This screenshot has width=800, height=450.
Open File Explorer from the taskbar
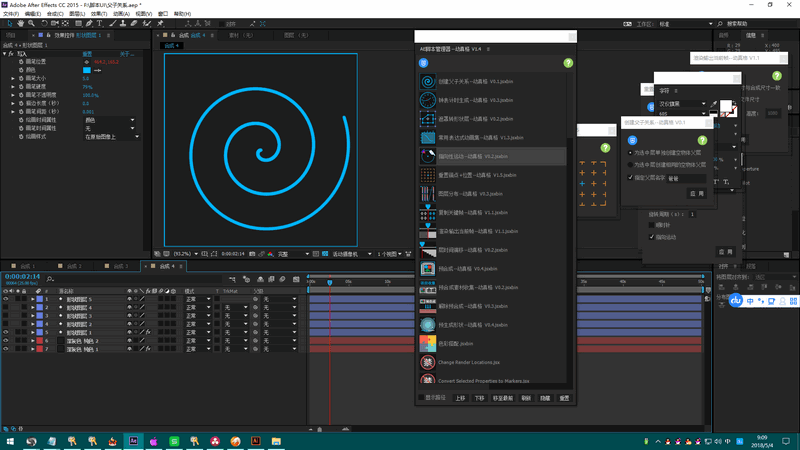point(276,441)
